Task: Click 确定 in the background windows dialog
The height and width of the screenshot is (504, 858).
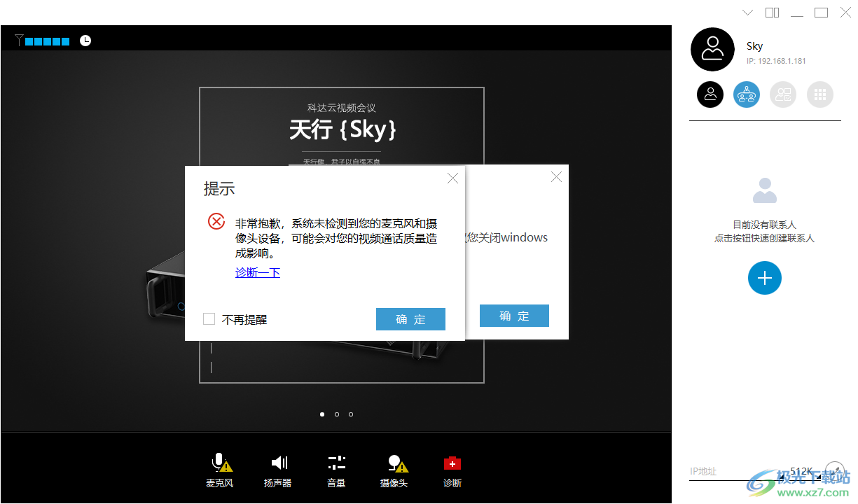Action: 514,316
